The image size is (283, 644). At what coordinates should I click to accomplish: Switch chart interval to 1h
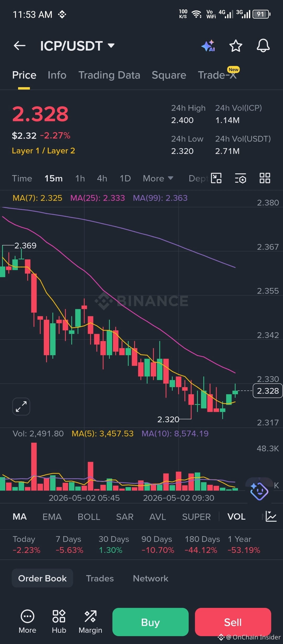[x=80, y=179]
